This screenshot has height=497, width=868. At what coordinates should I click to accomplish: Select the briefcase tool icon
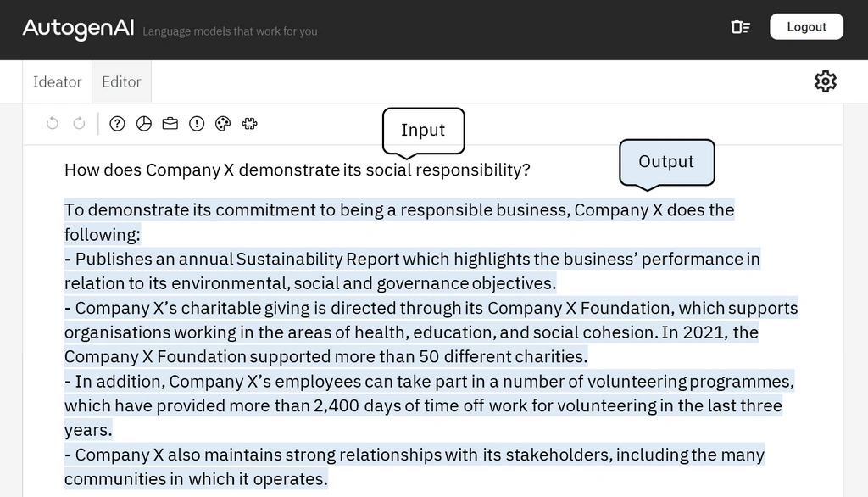coord(170,124)
